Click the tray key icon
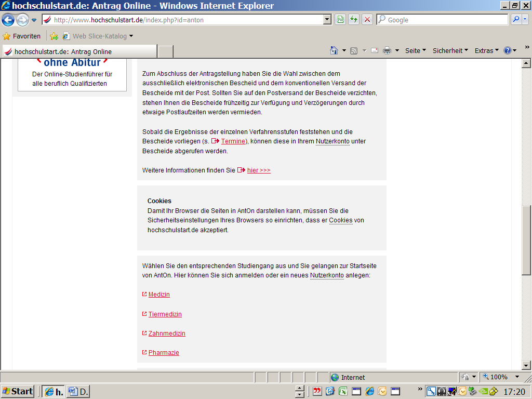Image resolution: width=532 pixels, height=399 pixels. coord(431,392)
